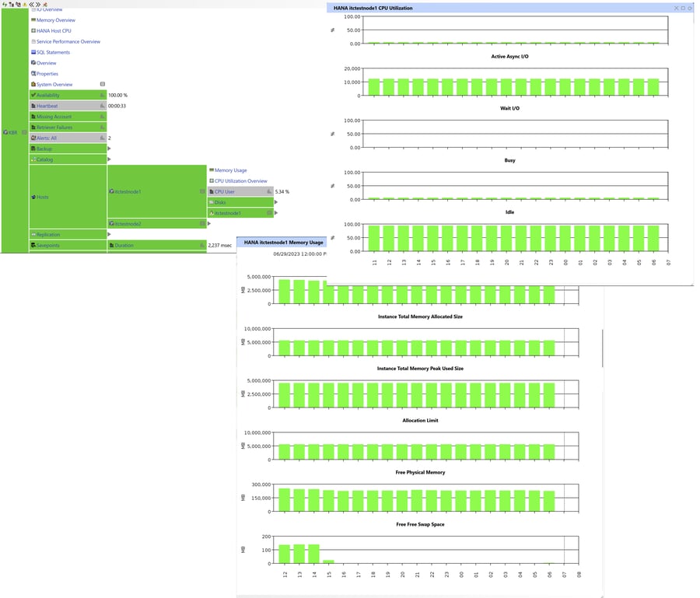Click the 'Idle' chart title in CPU window

(509, 212)
